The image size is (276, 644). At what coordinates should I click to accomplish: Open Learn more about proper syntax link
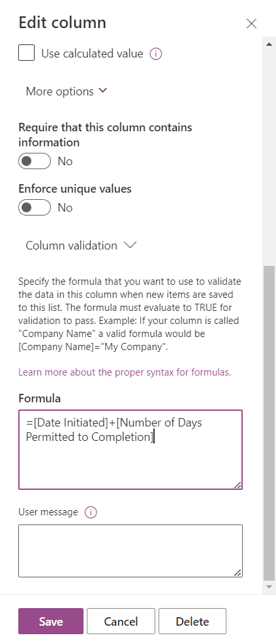tap(125, 372)
